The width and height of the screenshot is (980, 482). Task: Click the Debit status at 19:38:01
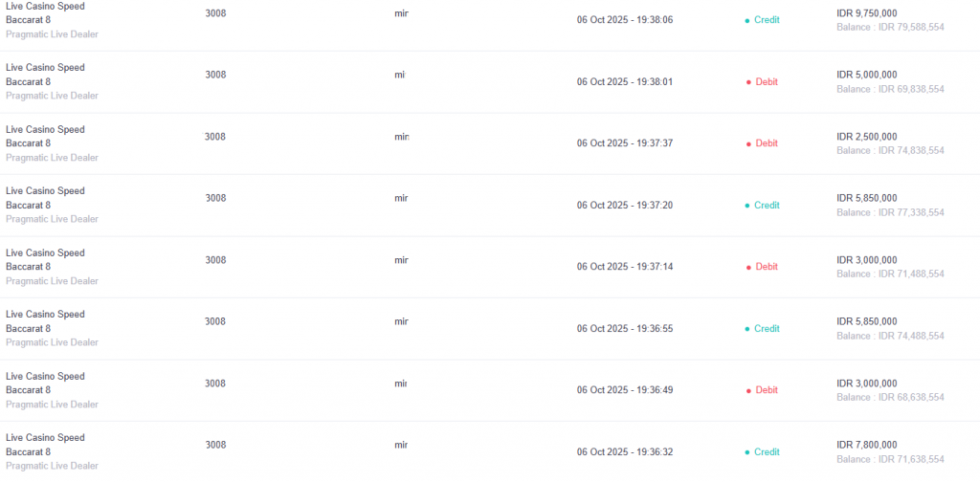(x=766, y=82)
